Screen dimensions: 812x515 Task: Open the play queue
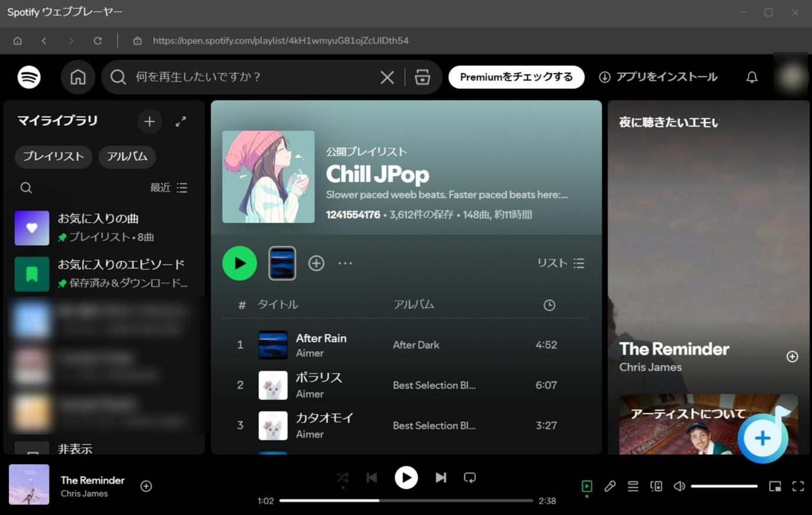[x=633, y=486]
